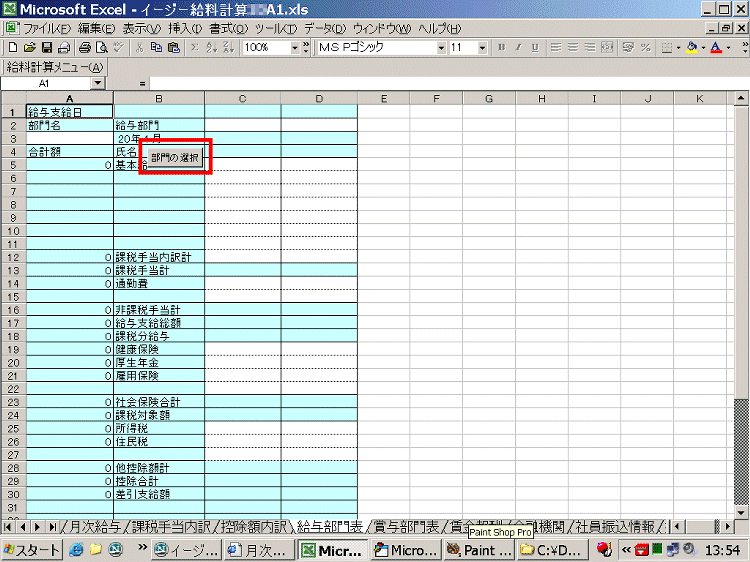Open the 給料計算メニュー menu
750x562 pixels.
[54, 67]
